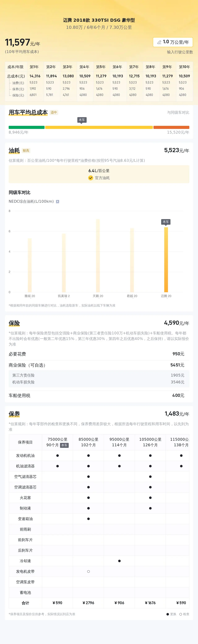Click the 15,520元/年 upper range label

(178, 132)
